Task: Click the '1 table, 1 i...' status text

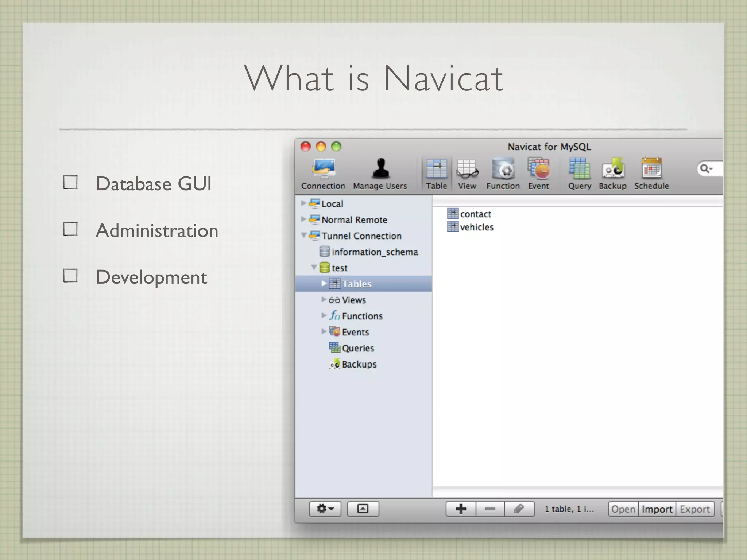Action: (569, 509)
